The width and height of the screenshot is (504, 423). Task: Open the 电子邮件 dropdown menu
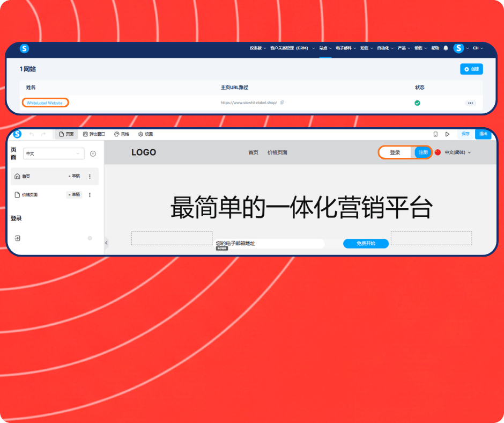(346, 48)
